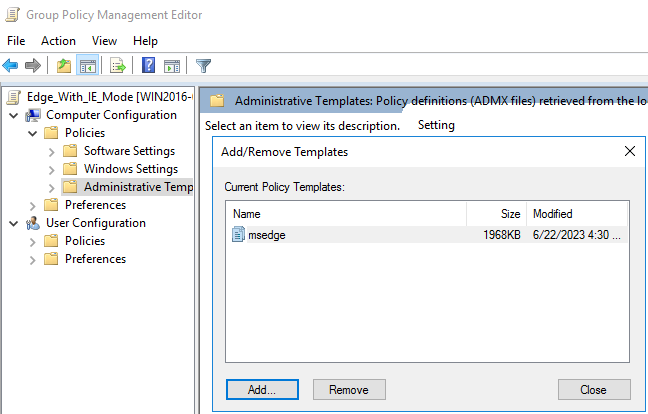Select the Windows Settings tree item
The image size is (648, 414).
(x=131, y=169)
